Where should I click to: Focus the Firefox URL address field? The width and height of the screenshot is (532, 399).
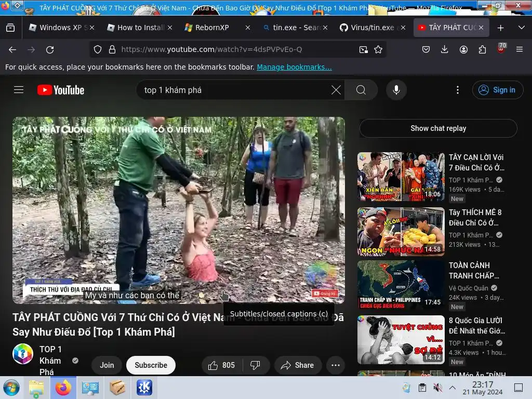coord(237,49)
